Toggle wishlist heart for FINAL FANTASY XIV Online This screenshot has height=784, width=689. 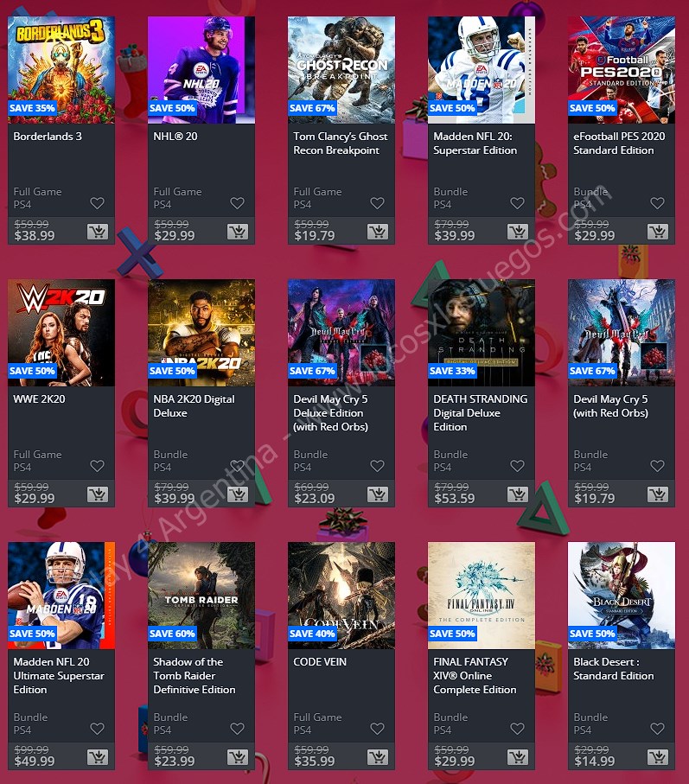pos(517,729)
